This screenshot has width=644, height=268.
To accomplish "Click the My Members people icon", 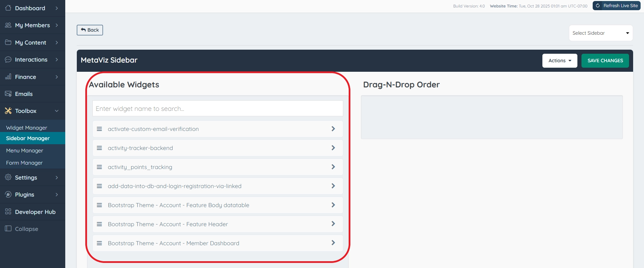I will (8, 25).
